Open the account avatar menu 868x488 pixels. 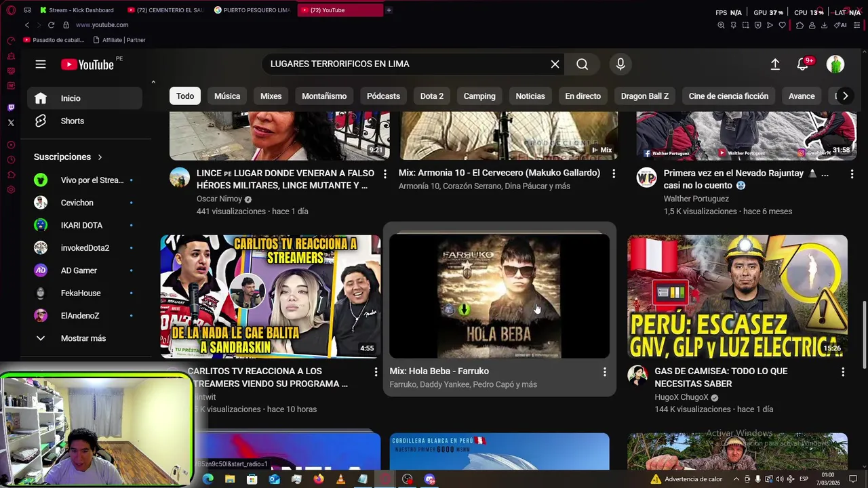pyautogui.click(x=835, y=64)
